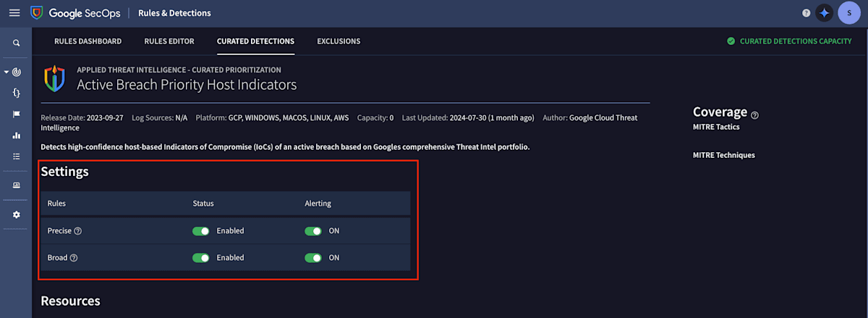This screenshot has height=318, width=868.
Task: Click the Curated Detections Capacity link
Action: click(x=796, y=41)
